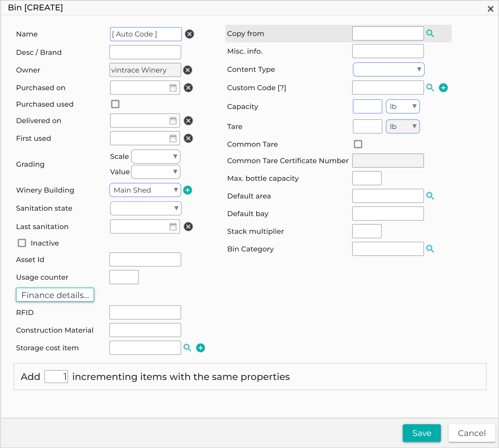Click the Last sanitation date field
Screen dimensions: 499x448
(x=145, y=227)
